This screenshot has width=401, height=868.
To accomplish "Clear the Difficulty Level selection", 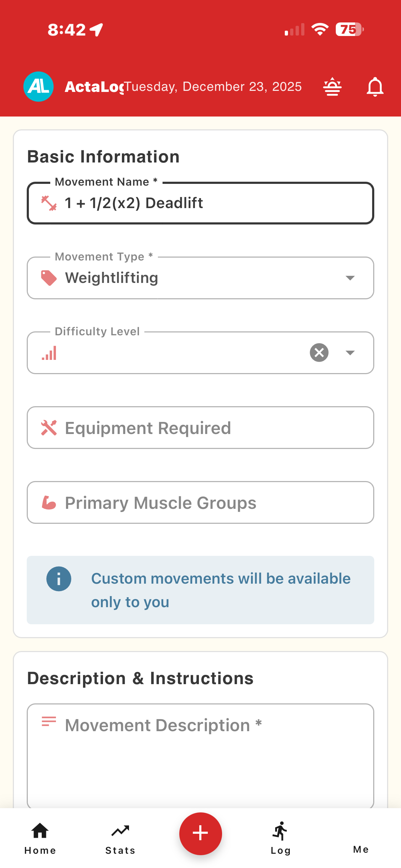I will pos(319,353).
